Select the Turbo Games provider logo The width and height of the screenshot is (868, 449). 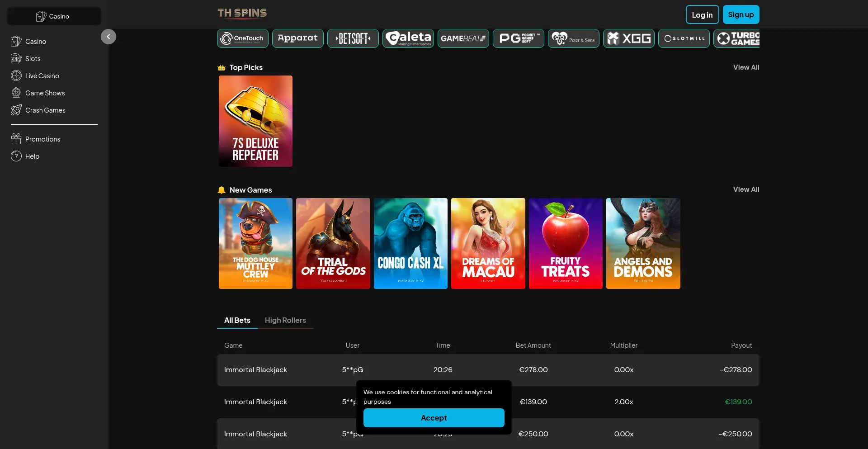click(737, 38)
